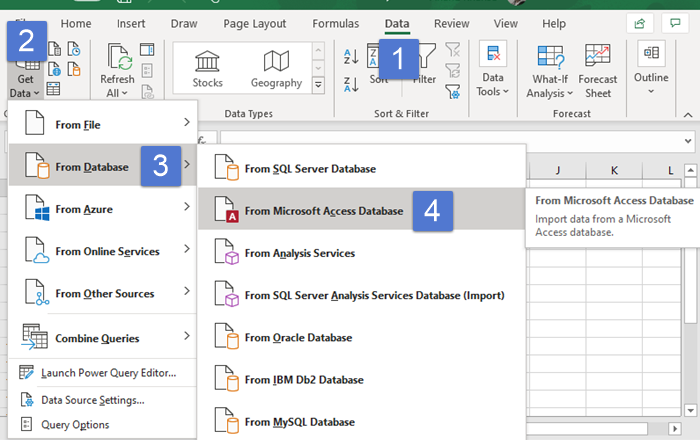700x440 pixels.
Task: Choose From SQL Server Analysis Services Database (Import)
Action: [x=362, y=294]
